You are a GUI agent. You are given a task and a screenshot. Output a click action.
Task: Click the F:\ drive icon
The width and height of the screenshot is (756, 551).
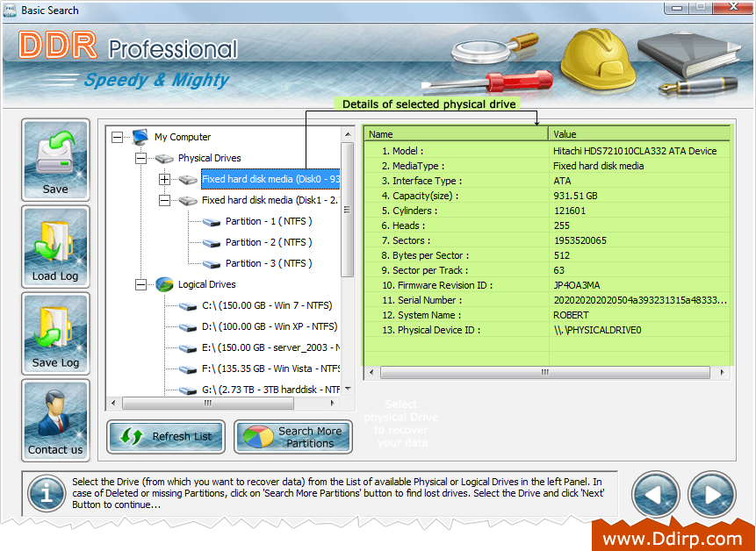click(x=188, y=369)
